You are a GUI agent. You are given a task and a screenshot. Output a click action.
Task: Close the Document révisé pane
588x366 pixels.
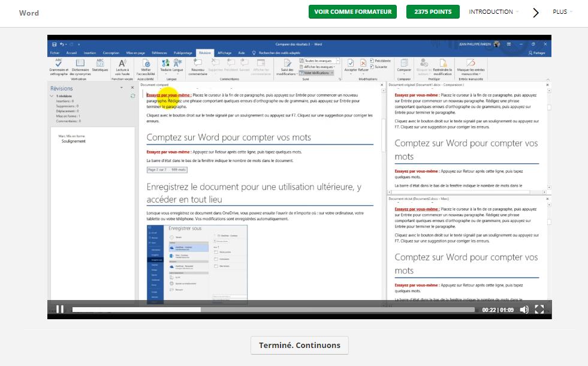pyautogui.click(x=547, y=199)
